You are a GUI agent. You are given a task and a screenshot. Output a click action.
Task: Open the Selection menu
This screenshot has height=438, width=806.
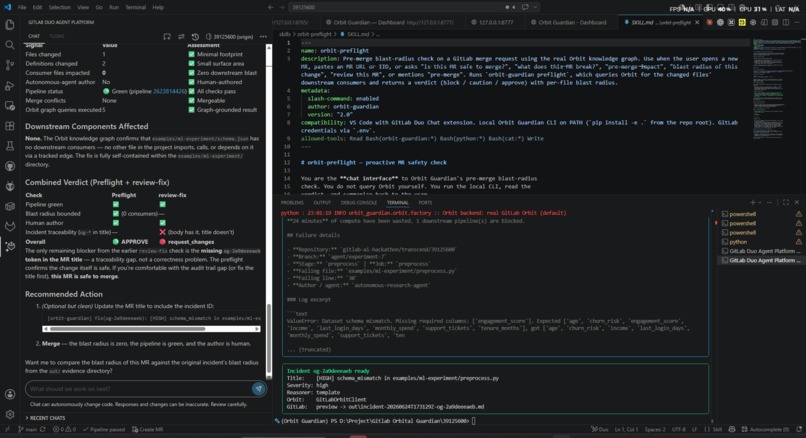point(60,7)
